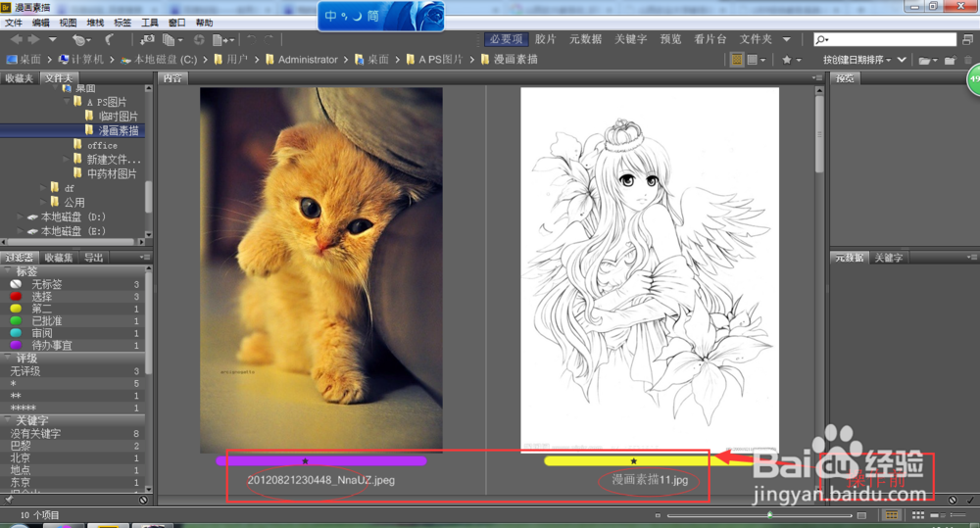Open the Refine copy-pages icon

tap(171, 39)
